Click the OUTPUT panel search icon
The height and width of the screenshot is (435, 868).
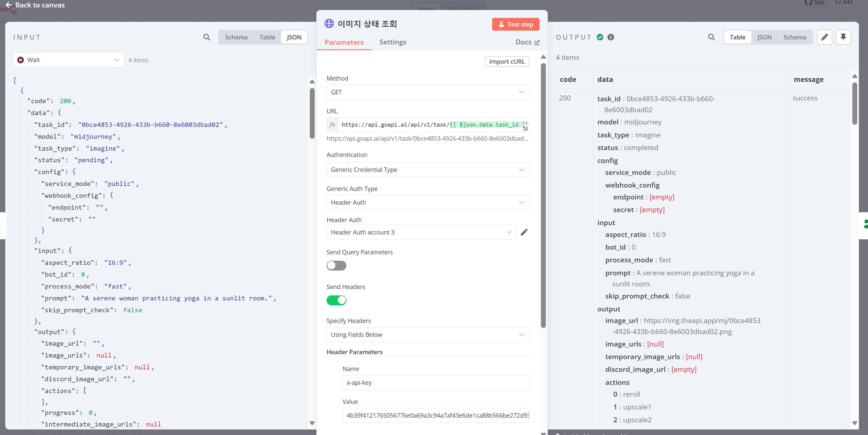tap(711, 37)
